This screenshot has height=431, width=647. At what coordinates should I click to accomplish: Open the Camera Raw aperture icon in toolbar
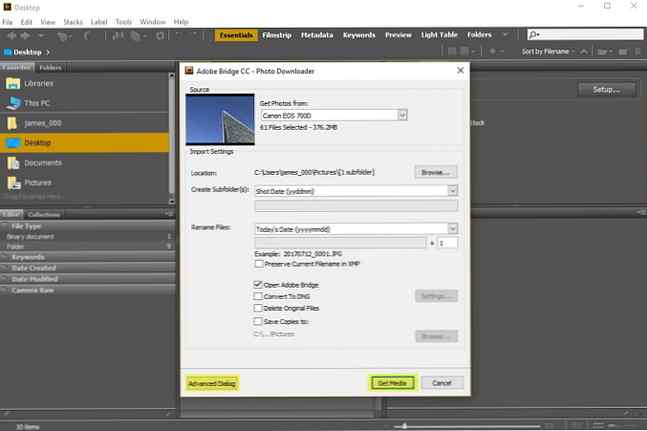point(160,36)
